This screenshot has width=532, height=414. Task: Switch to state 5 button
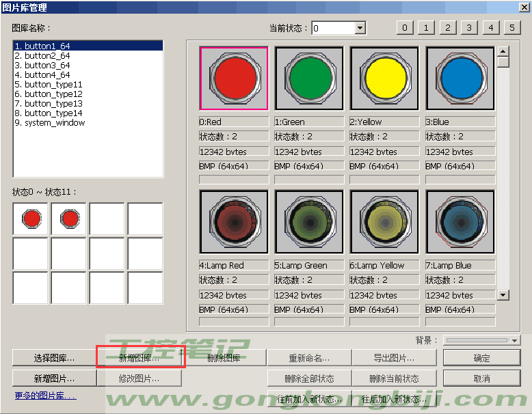coord(512,28)
